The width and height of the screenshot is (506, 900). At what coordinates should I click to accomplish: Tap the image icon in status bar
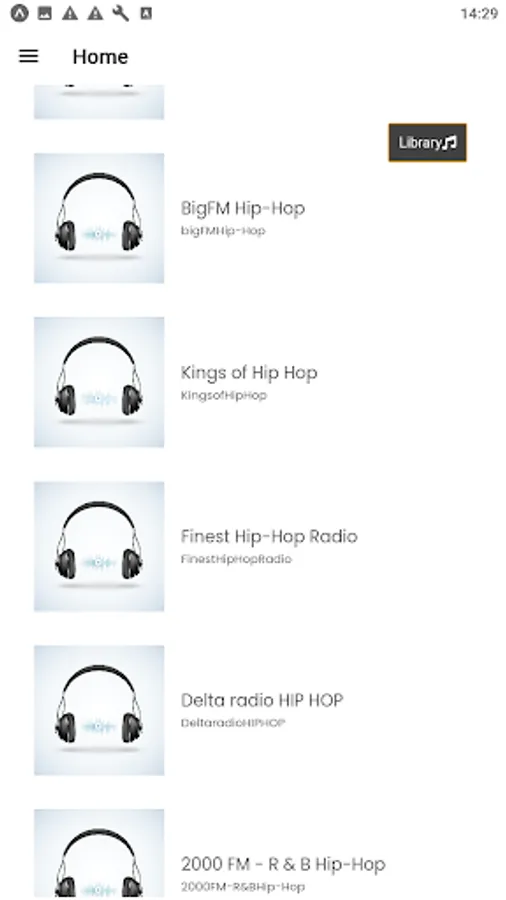[45, 13]
